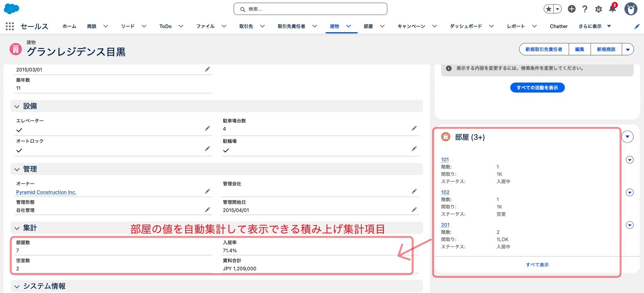
Task: Click the すべて表示 link in 部屋 list
Action: tap(537, 265)
